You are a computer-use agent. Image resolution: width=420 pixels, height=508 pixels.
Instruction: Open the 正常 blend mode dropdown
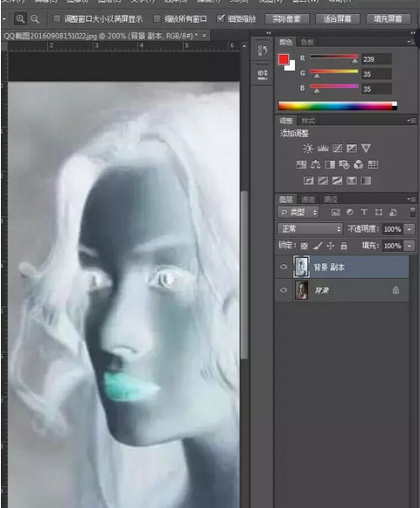pyautogui.click(x=310, y=229)
